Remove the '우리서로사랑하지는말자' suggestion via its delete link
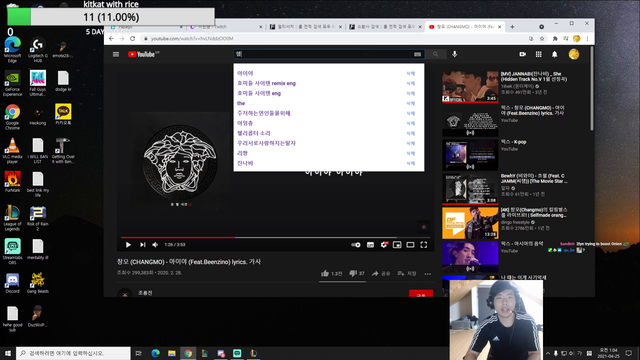640x360 pixels. click(411, 143)
